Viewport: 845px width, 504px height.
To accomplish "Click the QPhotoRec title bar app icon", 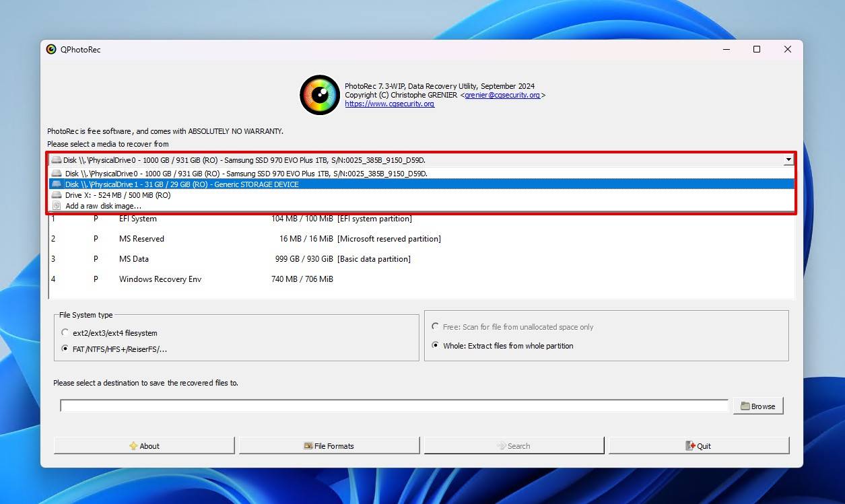I will (x=51, y=49).
